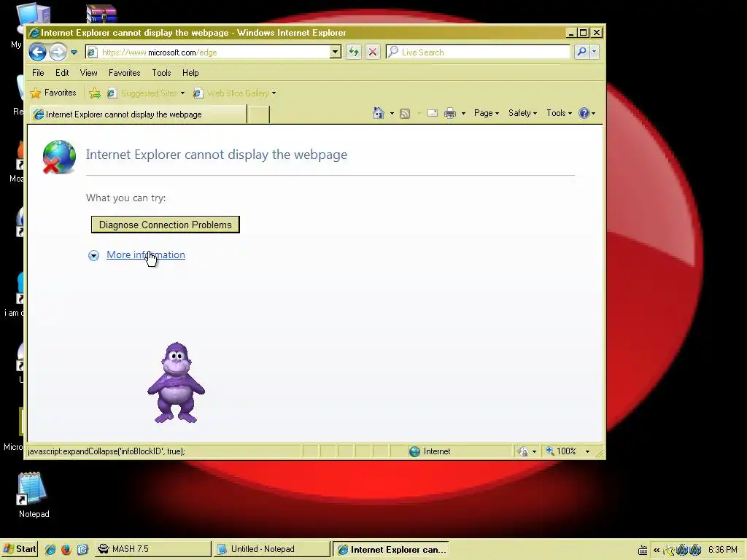Open the Favorites menu in menu bar

click(124, 73)
